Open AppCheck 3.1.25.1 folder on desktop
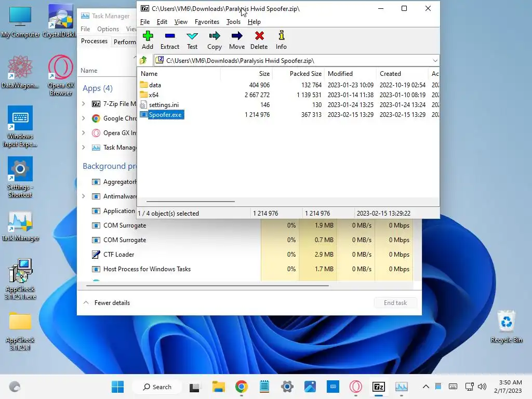 click(20, 331)
